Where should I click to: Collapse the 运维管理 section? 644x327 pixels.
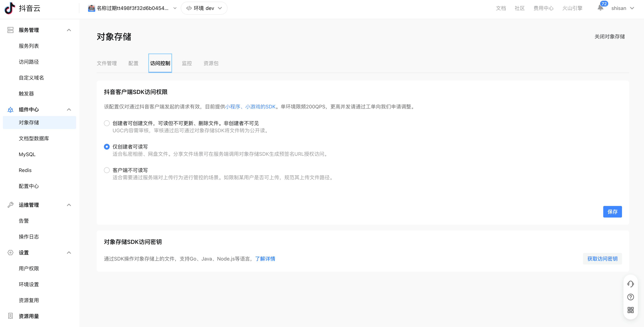pos(69,205)
